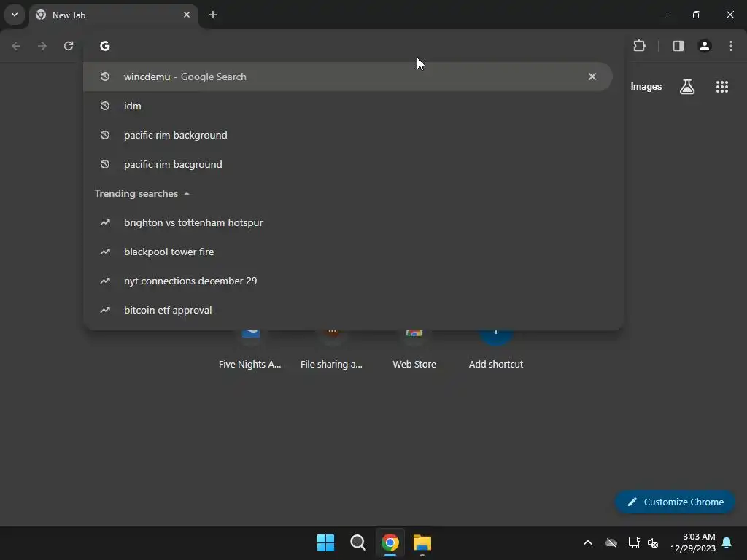Open taskbar Search magnifier

tap(357, 542)
